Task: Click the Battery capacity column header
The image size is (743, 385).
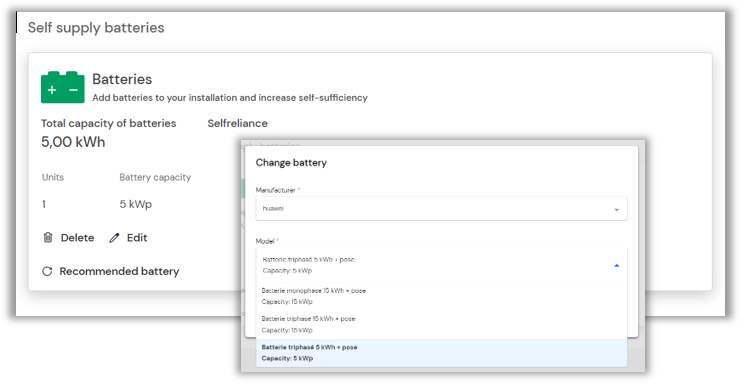Action: coord(155,177)
